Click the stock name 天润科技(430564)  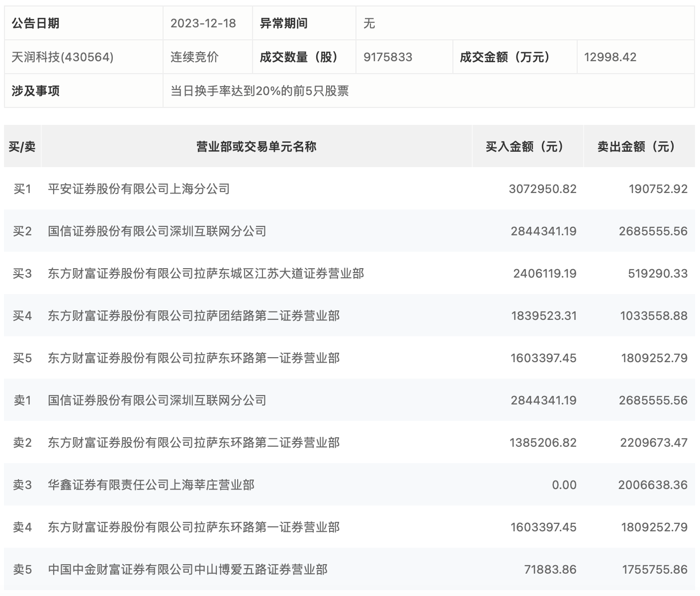[x=63, y=57]
